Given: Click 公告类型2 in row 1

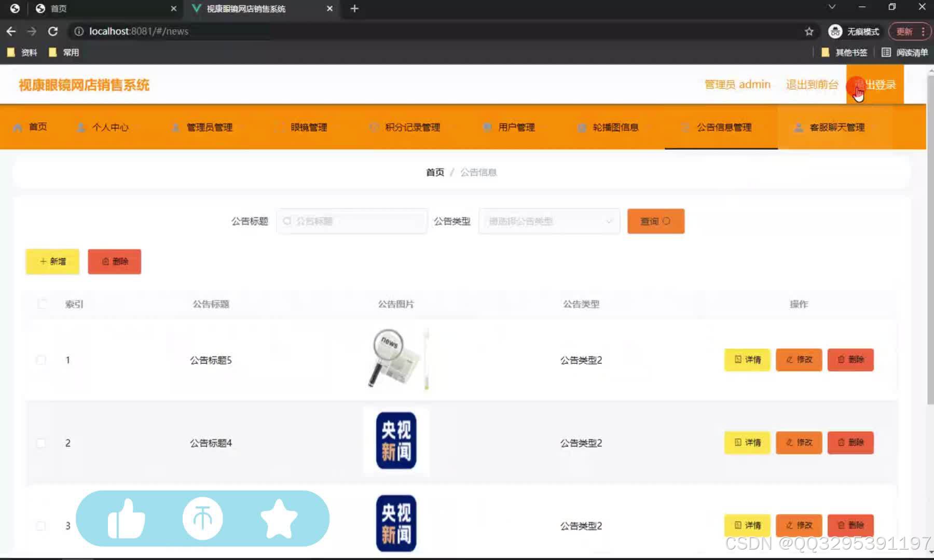Looking at the screenshot, I should 581,360.
